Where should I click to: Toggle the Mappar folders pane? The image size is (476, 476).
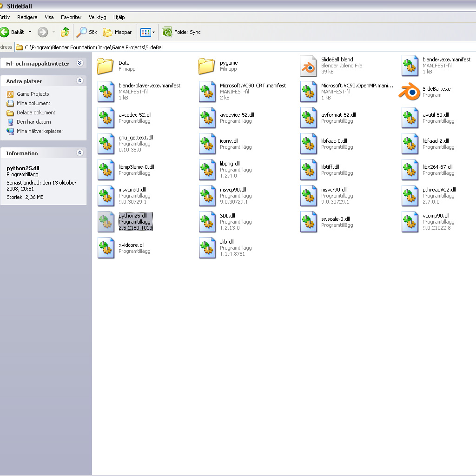pyautogui.click(x=117, y=32)
